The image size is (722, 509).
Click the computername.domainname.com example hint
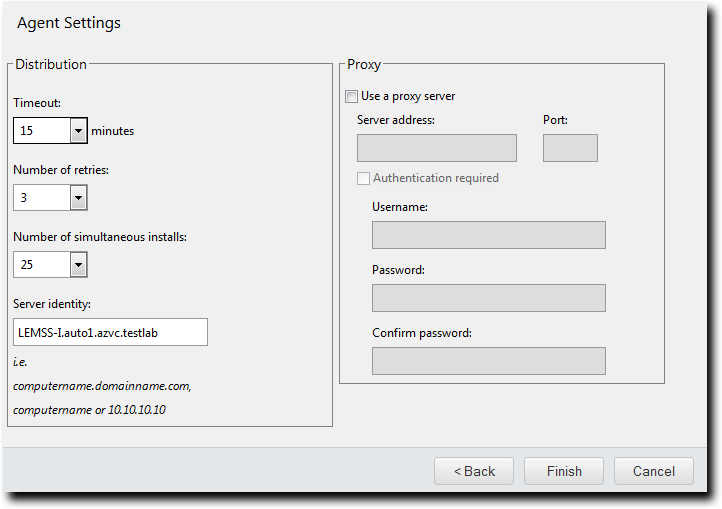102,386
